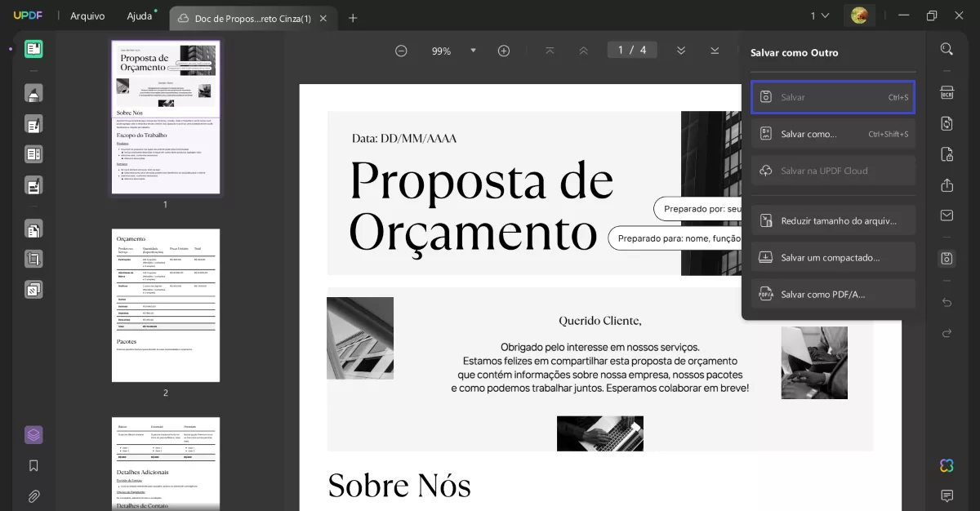Open the Attachments paperclip panel
The width and height of the screenshot is (980, 511).
click(x=33, y=495)
